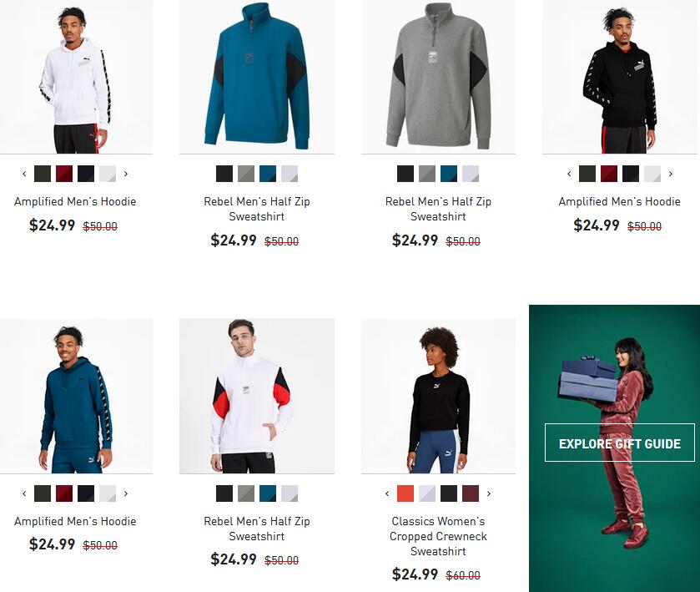Show previous colors for blue Amplified Hoodie
The image size is (700, 592).
pos(24,493)
